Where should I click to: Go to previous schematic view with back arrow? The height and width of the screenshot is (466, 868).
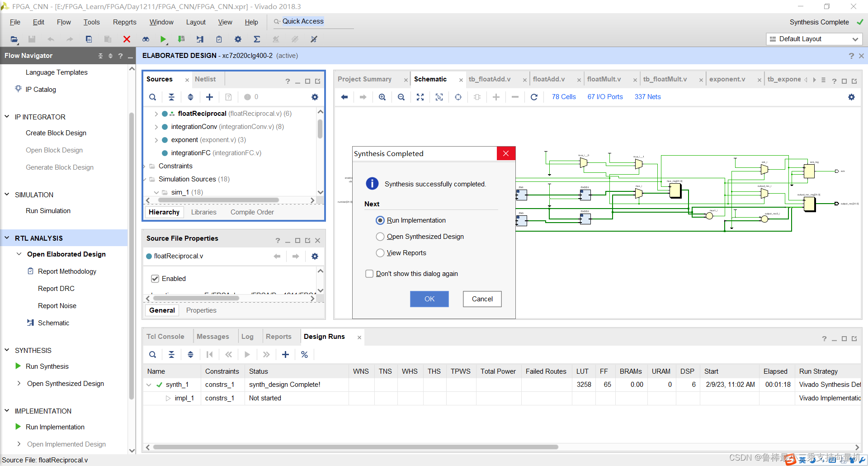(x=344, y=97)
